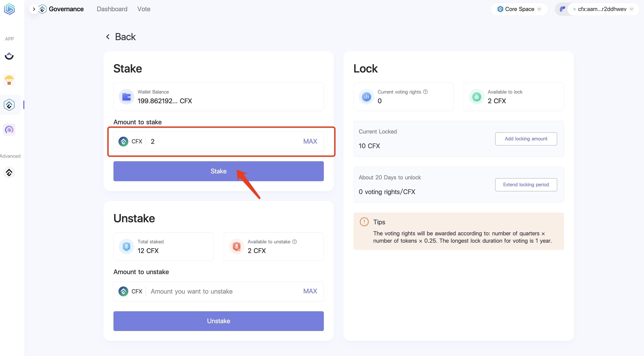Show help for Available to unstake
Screen dimensions: 644x356
coord(294,242)
